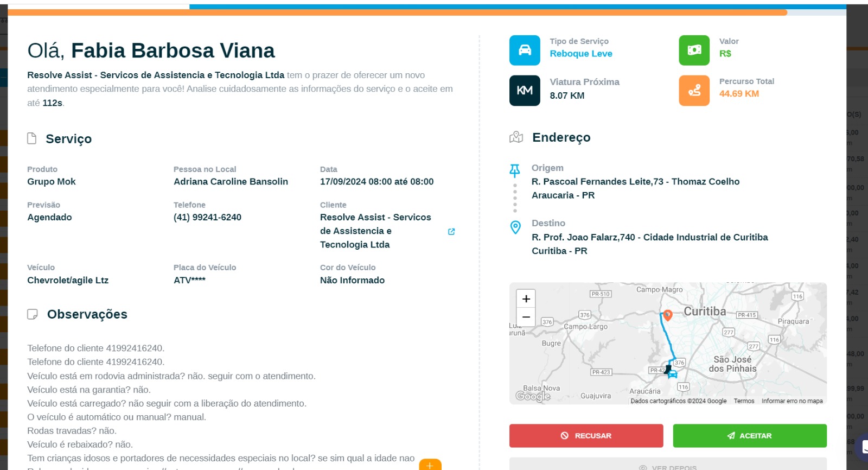Click the document icon beside Serviço heading
Image resolution: width=868 pixels, height=470 pixels.
[32, 138]
